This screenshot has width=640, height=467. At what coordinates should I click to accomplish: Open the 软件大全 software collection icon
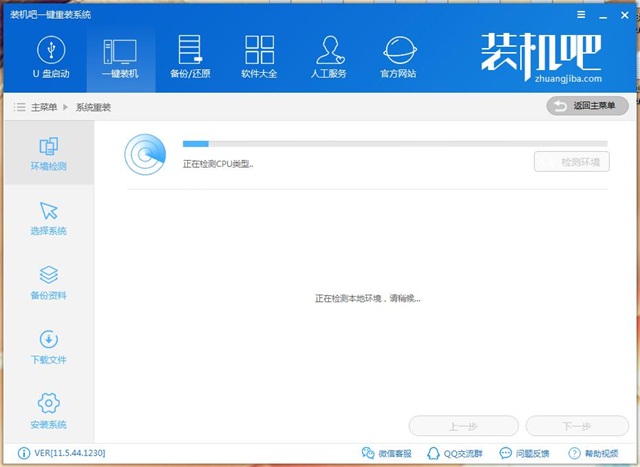tap(259, 58)
